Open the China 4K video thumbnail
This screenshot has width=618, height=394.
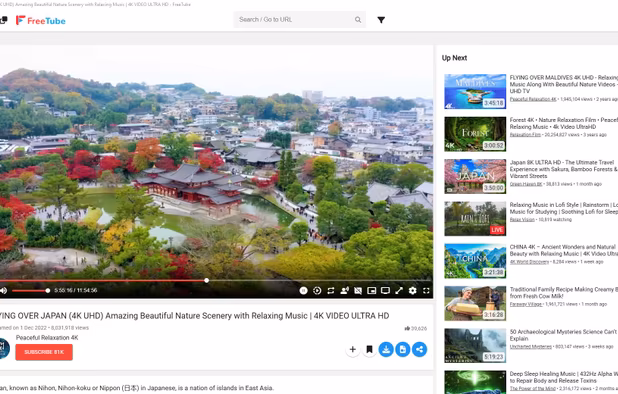[x=475, y=261]
